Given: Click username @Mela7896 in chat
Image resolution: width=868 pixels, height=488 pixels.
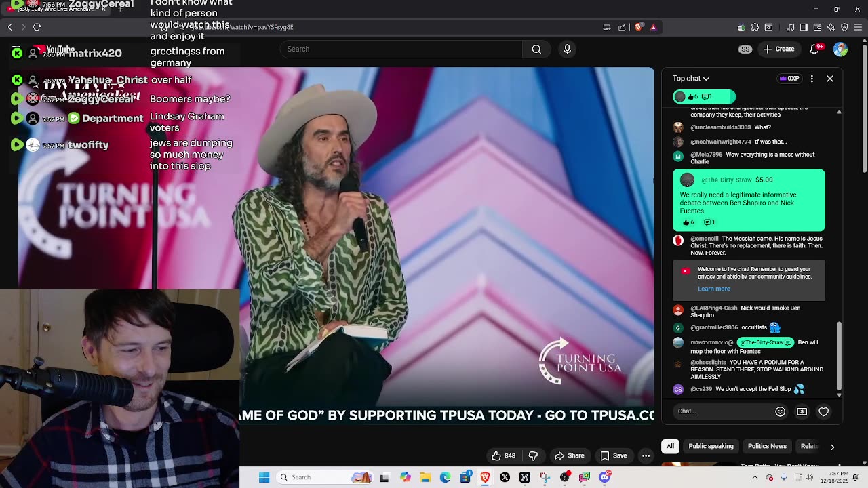Looking at the screenshot, I should [706, 155].
